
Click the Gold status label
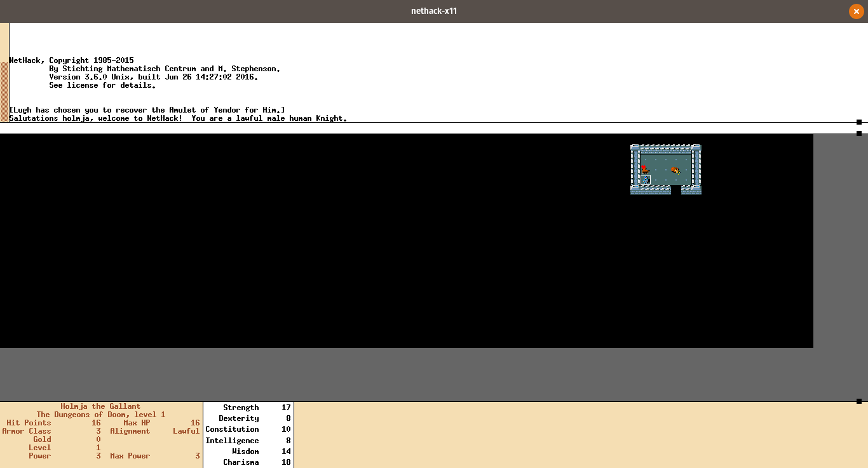point(42,439)
